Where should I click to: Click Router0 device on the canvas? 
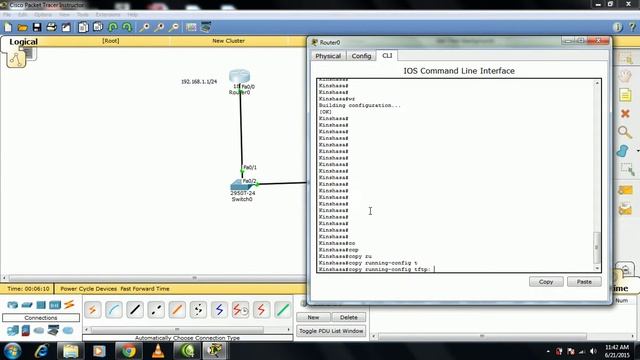pos(240,77)
